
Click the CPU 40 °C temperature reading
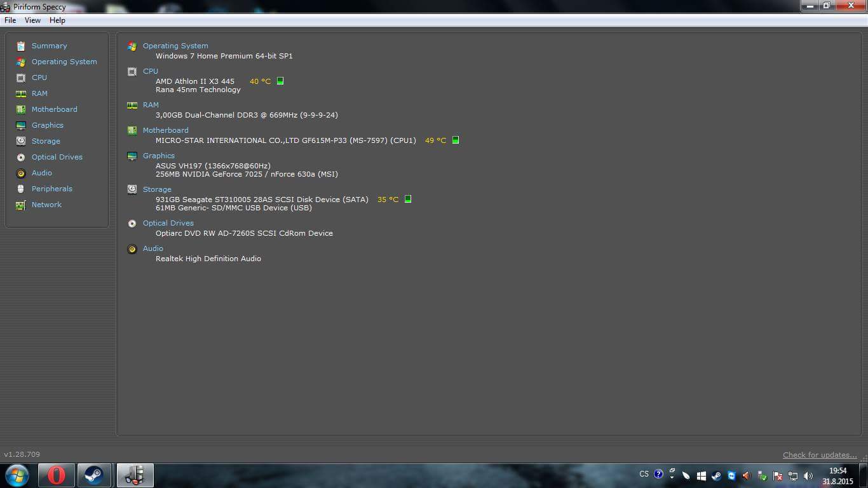pyautogui.click(x=260, y=81)
